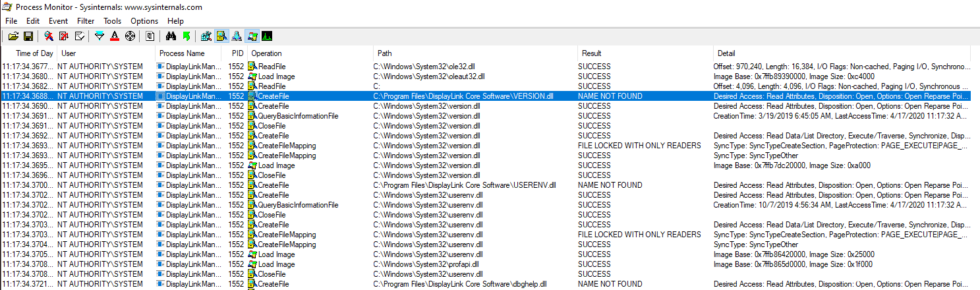This screenshot has height=290, width=980.
Task: Click the CreateFile icon in the VERSION.dll row
Action: (x=252, y=96)
